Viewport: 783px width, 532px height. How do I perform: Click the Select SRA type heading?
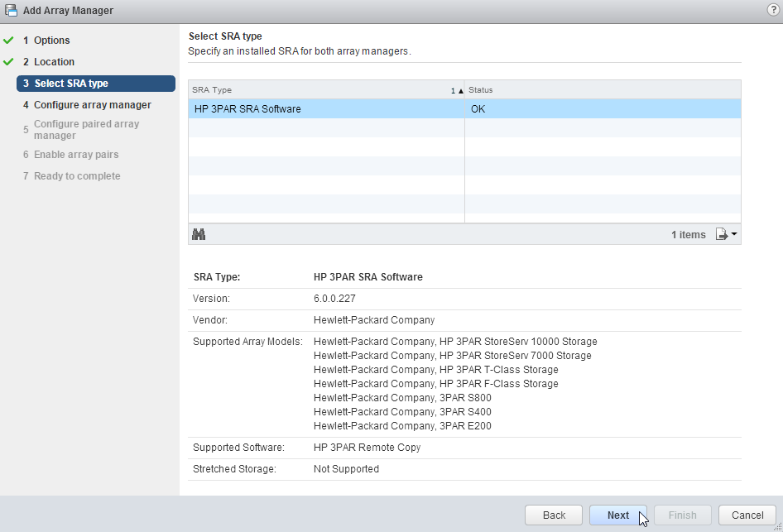click(x=225, y=36)
